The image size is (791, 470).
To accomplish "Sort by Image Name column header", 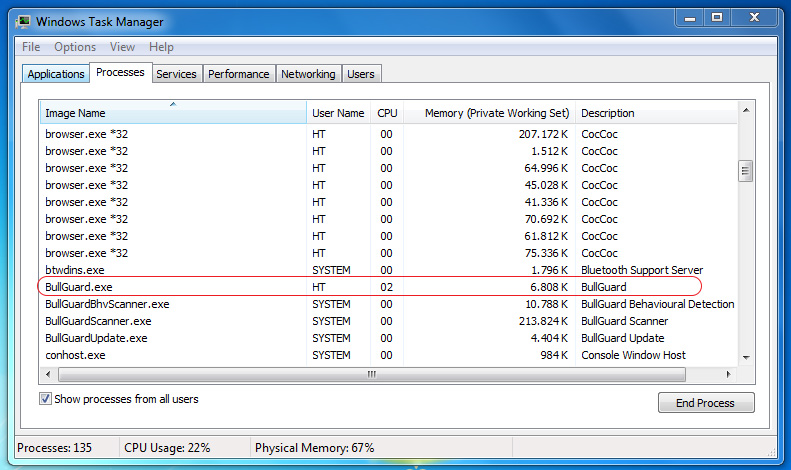I will (x=173, y=112).
